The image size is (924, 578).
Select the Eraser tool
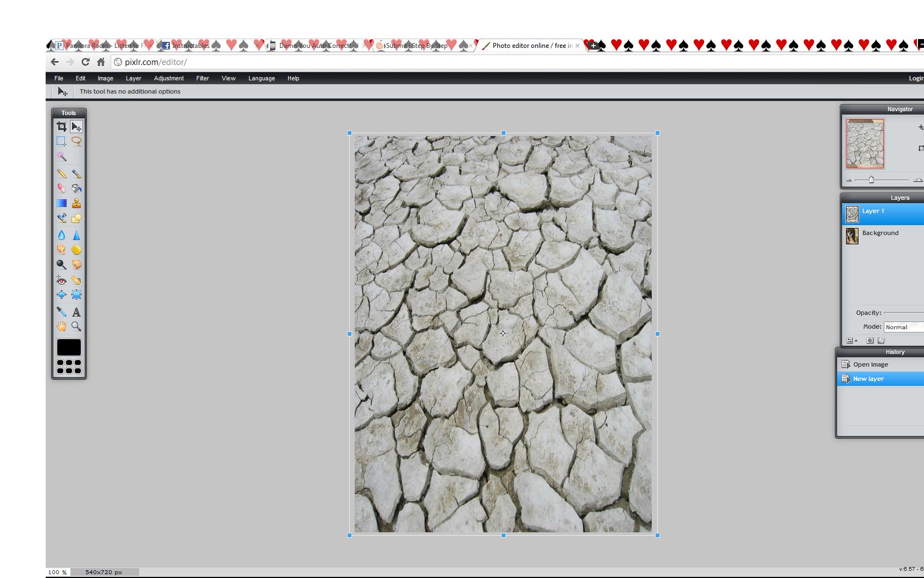61,188
